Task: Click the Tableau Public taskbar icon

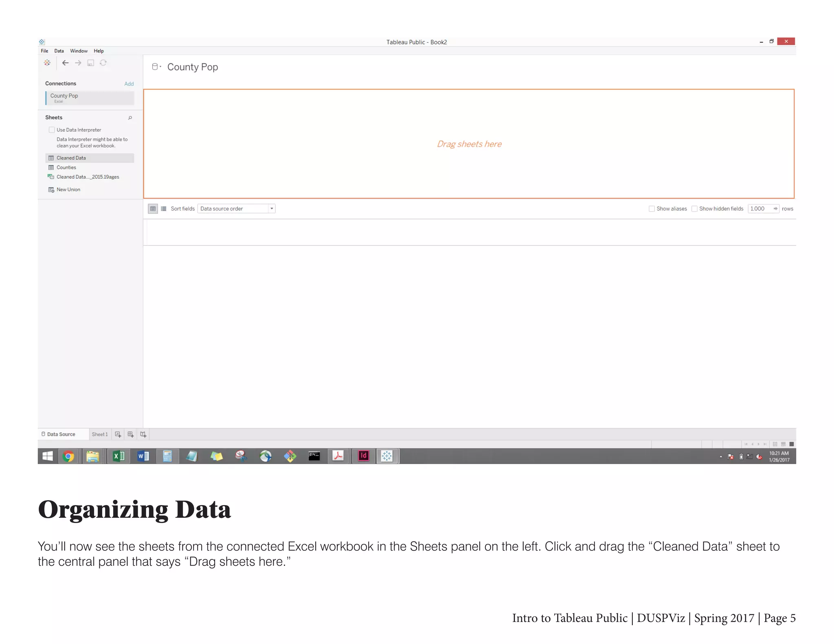Action: 387,456
